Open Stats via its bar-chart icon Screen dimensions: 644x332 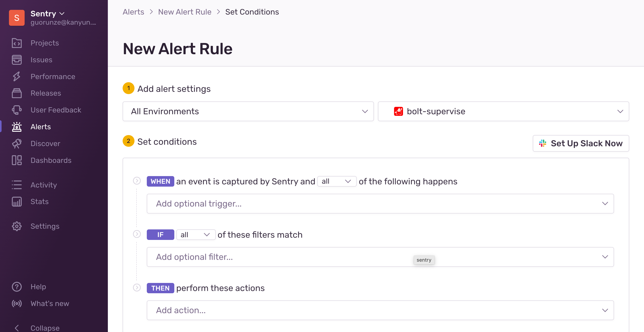(x=17, y=202)
